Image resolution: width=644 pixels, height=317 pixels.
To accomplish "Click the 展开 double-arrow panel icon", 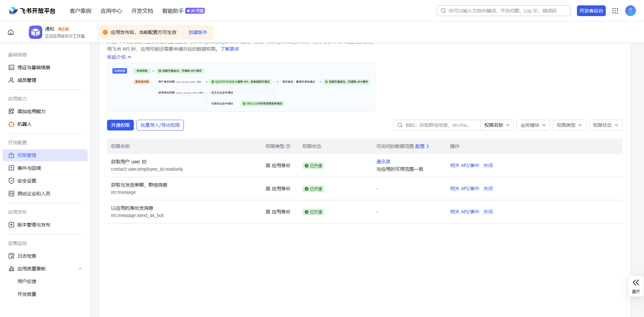I will pos(636,282).
